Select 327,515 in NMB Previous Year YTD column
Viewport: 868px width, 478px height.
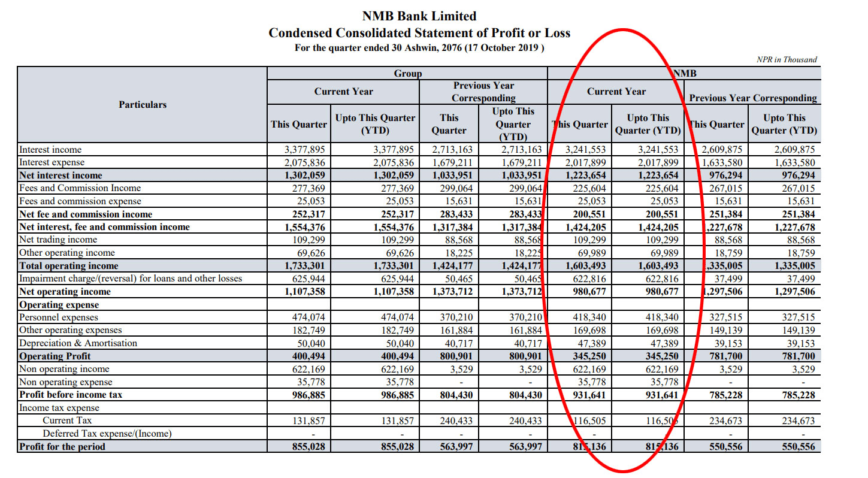point(798,317)
